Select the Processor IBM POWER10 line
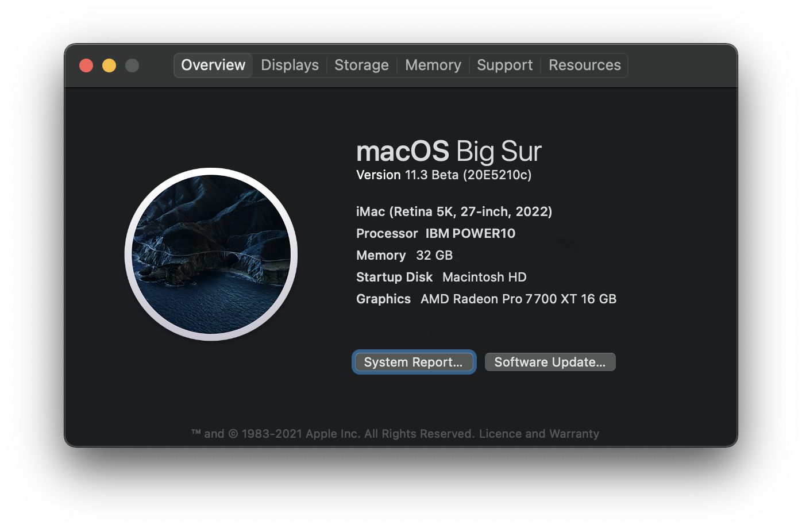The height and width of the screenshot is (532, 802). 435,233
